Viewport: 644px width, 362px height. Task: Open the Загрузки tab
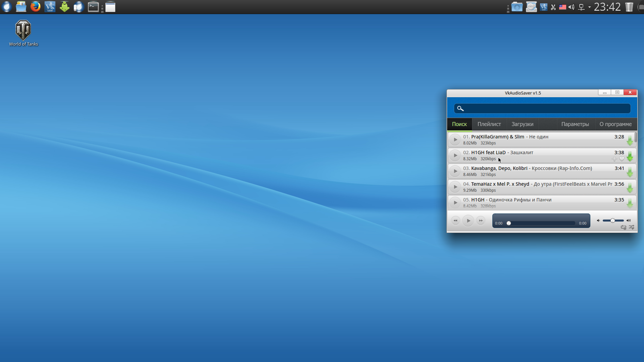click(522, 124)
